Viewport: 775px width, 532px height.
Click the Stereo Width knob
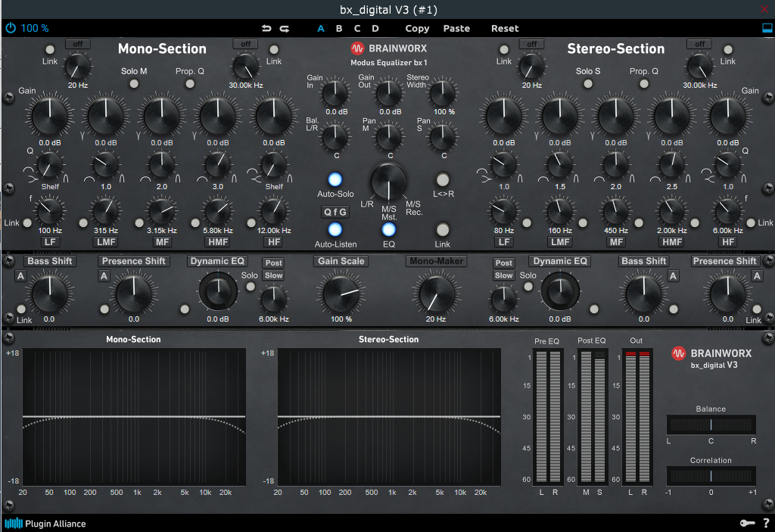click(443, 92)
